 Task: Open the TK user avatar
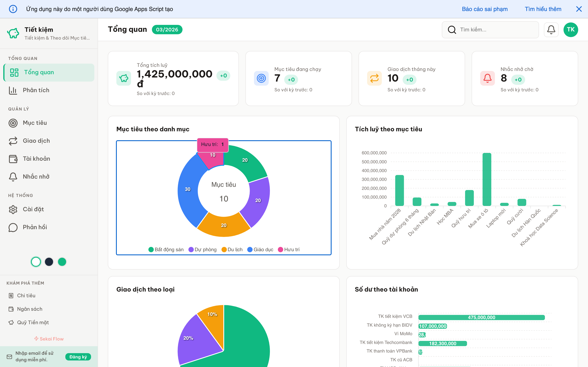570,30
